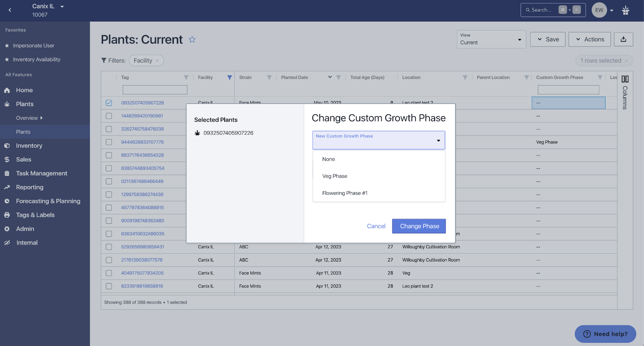Uncheck the row for tag 0932507405907226
Viewport: 644px width, 346px height.
point(109,103)
